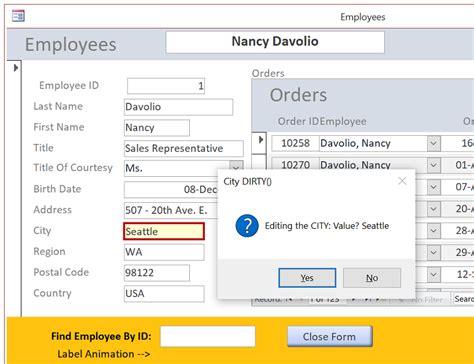Click Order ID cell 10270
The width and height of the screenshot is (474, 364).
click(x=295, y=165)
